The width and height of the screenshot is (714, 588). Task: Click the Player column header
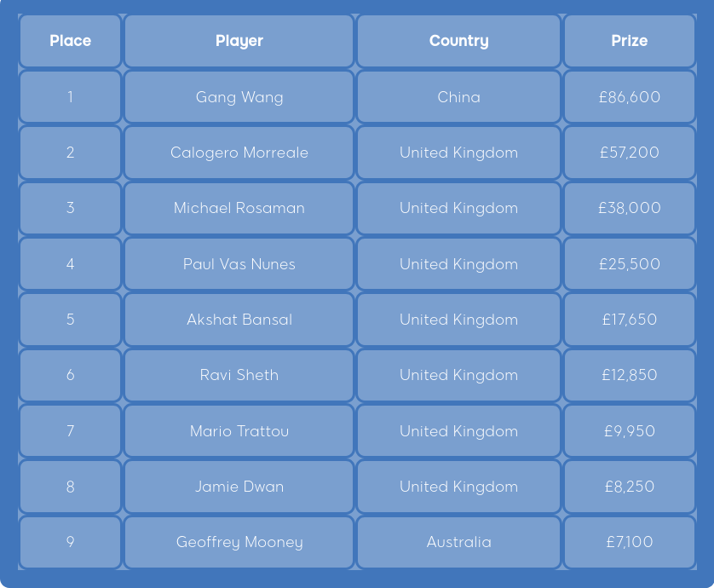click(239, 41)
